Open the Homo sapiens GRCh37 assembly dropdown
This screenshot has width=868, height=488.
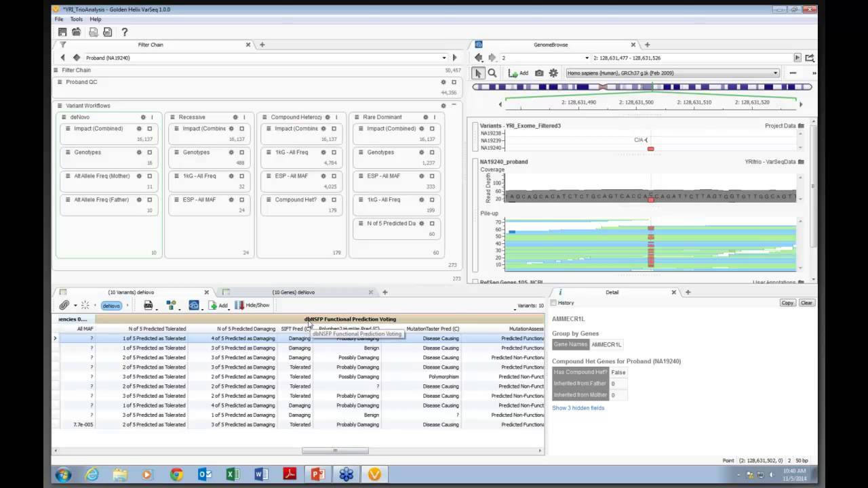coord(673,73)
